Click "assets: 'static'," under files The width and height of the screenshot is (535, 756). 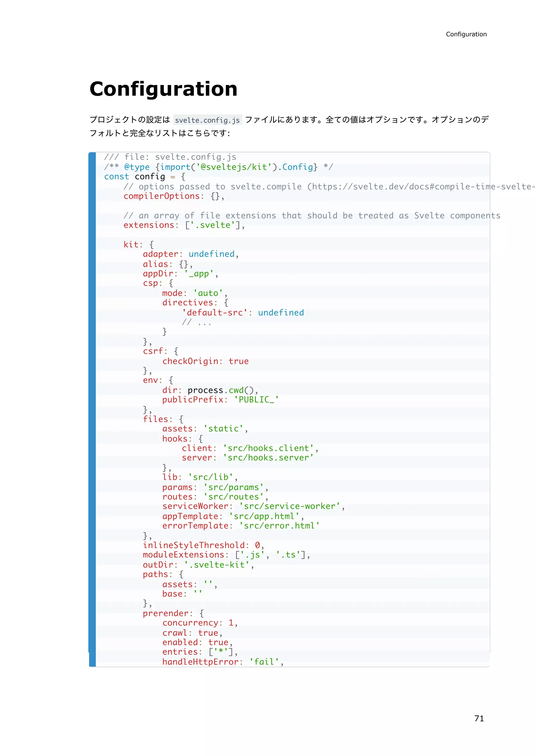[x=205, y=429]
